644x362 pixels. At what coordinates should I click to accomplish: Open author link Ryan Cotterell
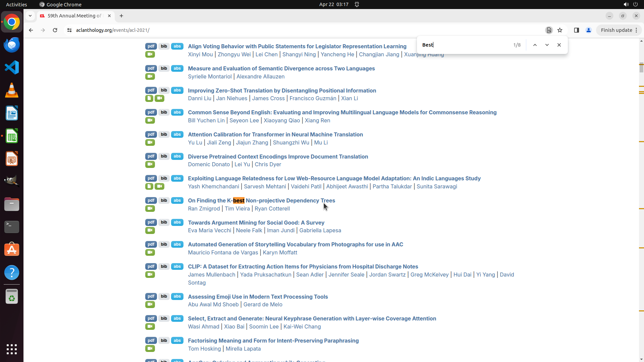[x=272, y=208]
